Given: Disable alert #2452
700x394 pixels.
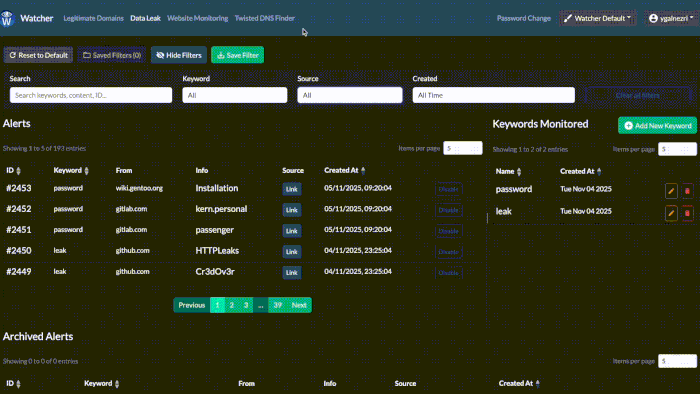Looking at the screenshot, I should (448, 210).
